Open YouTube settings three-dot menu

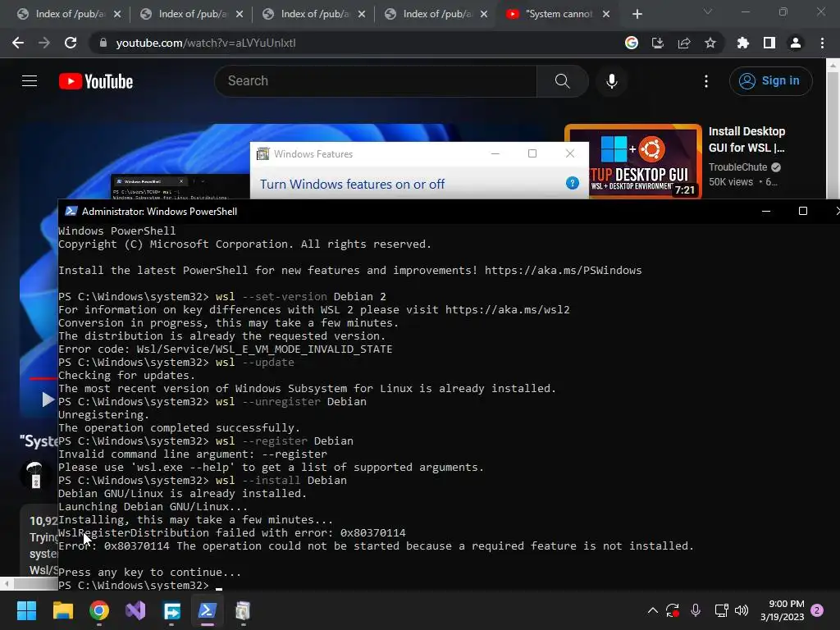click(706, 81)
